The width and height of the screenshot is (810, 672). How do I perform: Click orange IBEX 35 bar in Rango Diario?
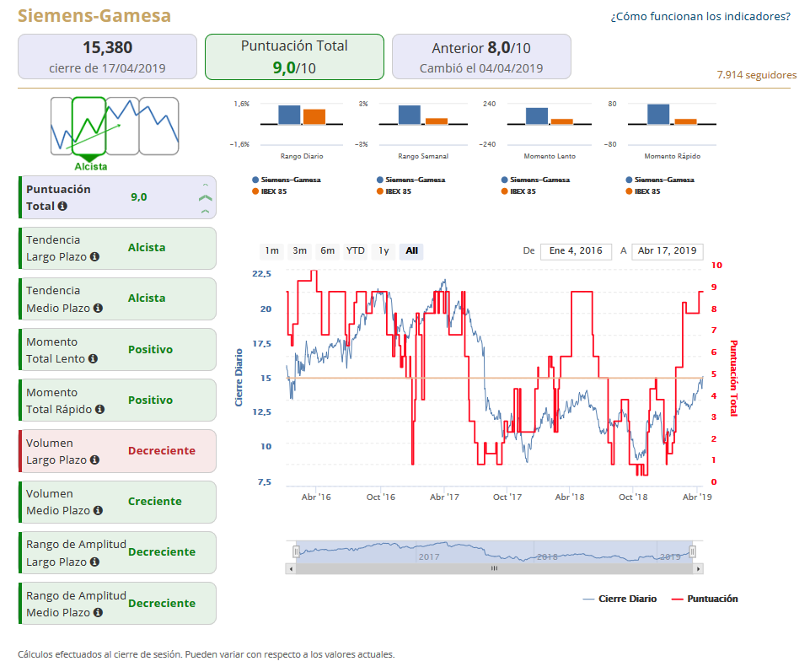coord(314,117)
